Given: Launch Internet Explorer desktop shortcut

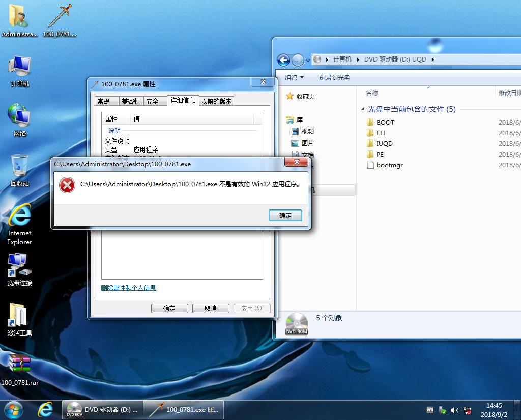Looking at the screenshot, I should point(20,224).
